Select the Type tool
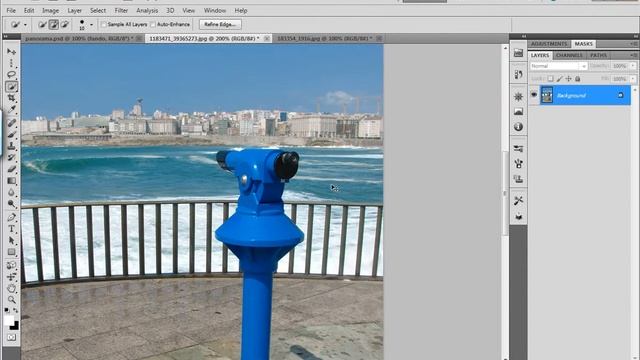Viewport: 640px width, 360px height. [11, 229]
